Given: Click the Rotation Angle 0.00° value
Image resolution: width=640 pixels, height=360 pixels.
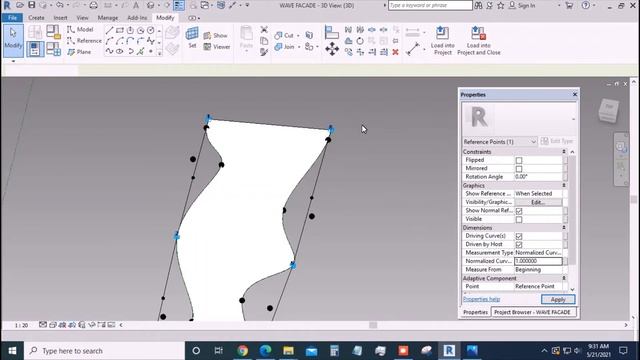Looking at the screenshot, I should tap(538, 177).
